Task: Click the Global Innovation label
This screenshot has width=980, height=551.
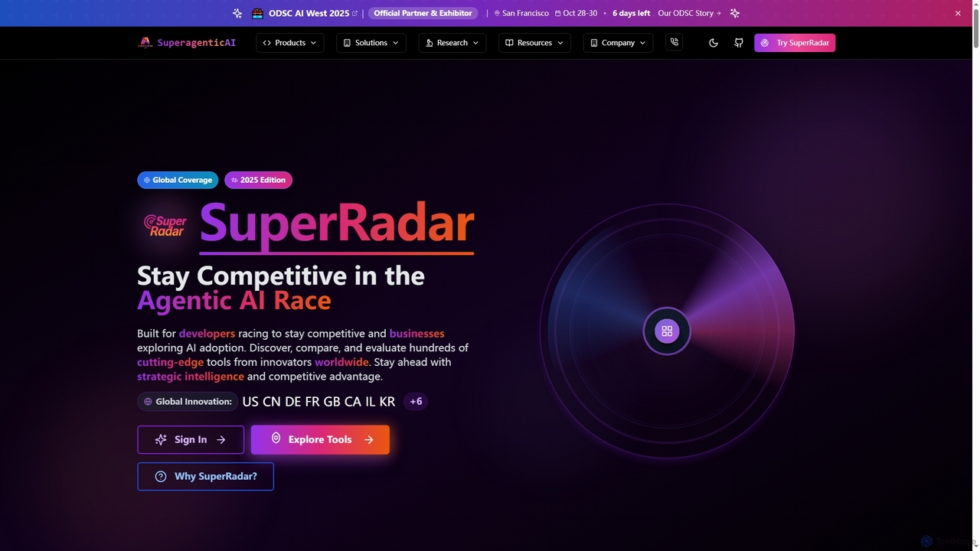Action: (188, 401)
